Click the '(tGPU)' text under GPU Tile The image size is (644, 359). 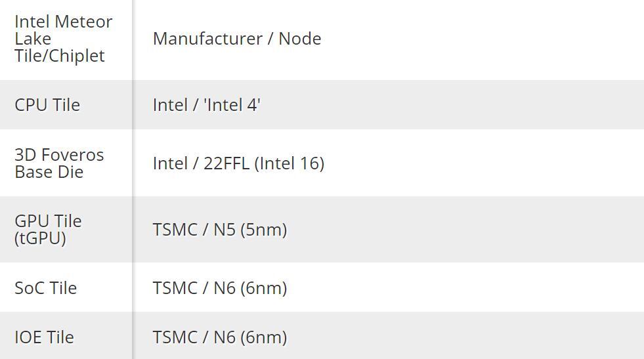(41, 238)
